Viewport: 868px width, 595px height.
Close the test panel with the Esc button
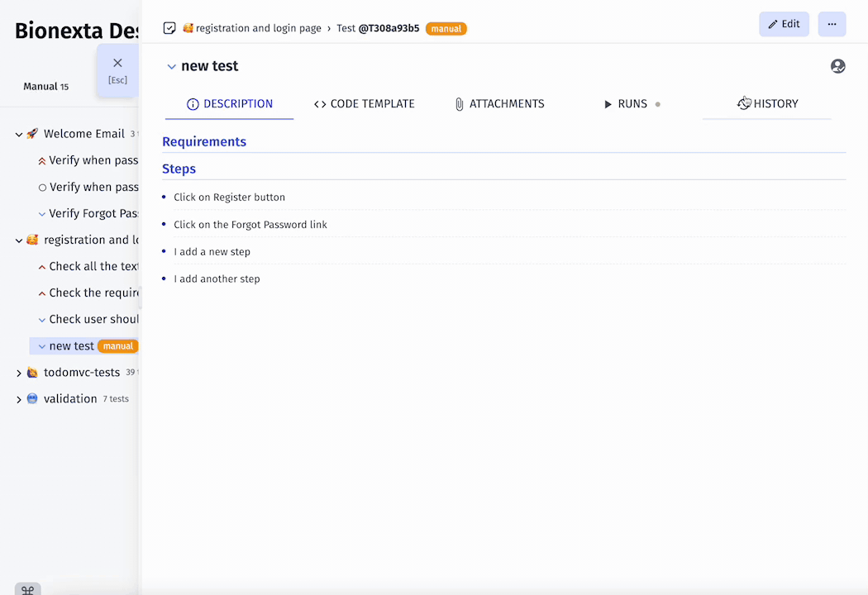pos(117,70)
